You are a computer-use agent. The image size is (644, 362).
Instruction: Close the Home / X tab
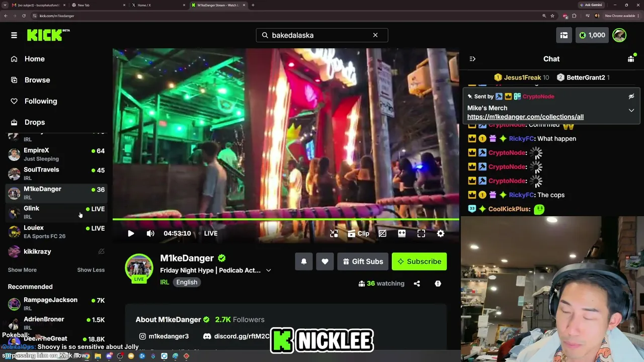tap(184, 5)
